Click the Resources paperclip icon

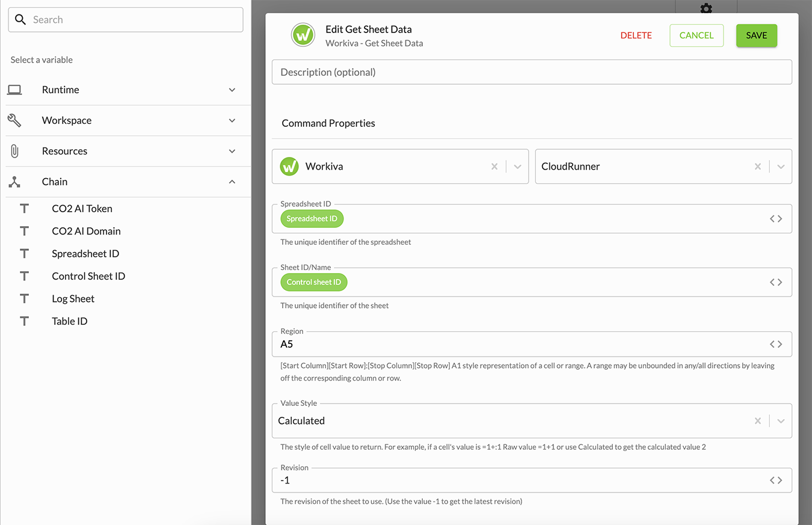[x=14, y=151]
